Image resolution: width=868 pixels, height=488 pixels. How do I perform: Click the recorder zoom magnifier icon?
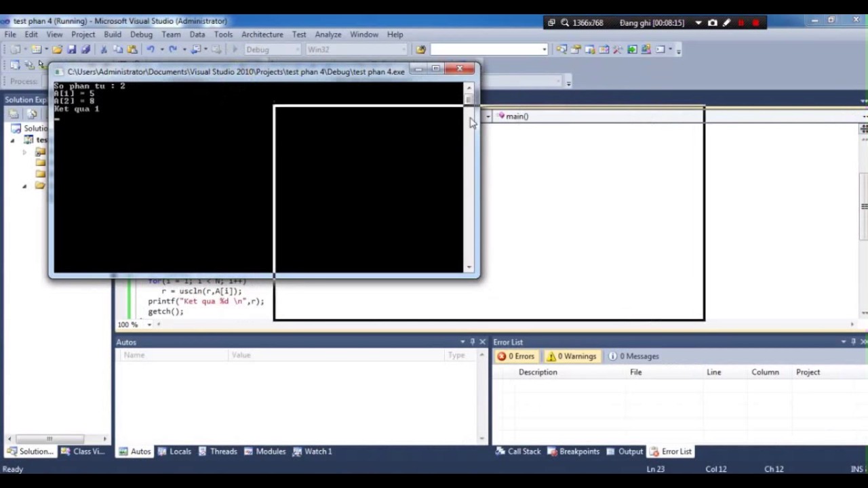point(565,23)
